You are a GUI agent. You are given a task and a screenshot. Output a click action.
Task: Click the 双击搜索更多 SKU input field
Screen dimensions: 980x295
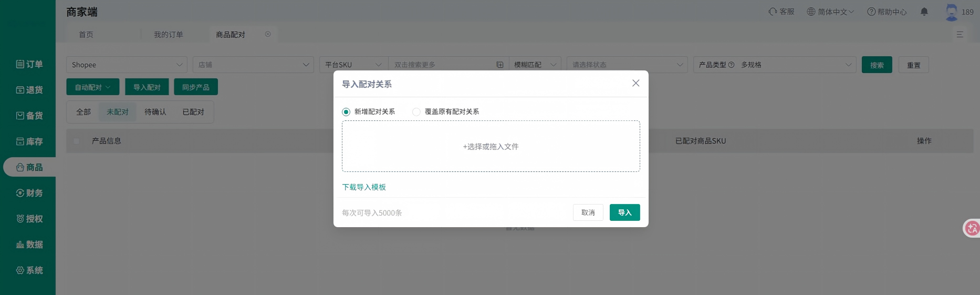[444, 65]
